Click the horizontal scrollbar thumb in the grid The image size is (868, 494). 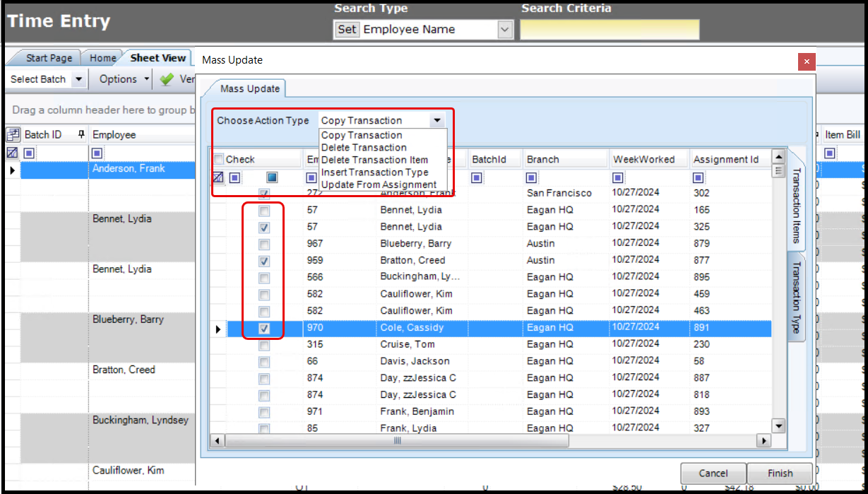[x=397, y=440]
